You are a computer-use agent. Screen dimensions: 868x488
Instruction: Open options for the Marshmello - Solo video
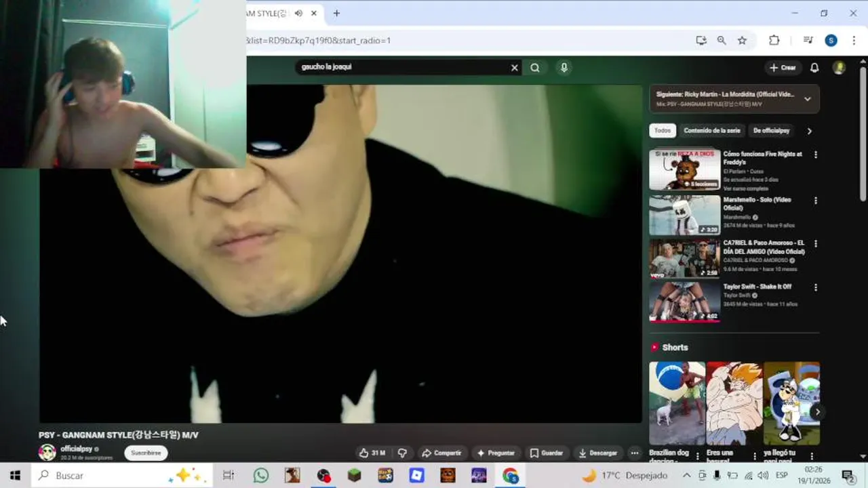(815, 201)
